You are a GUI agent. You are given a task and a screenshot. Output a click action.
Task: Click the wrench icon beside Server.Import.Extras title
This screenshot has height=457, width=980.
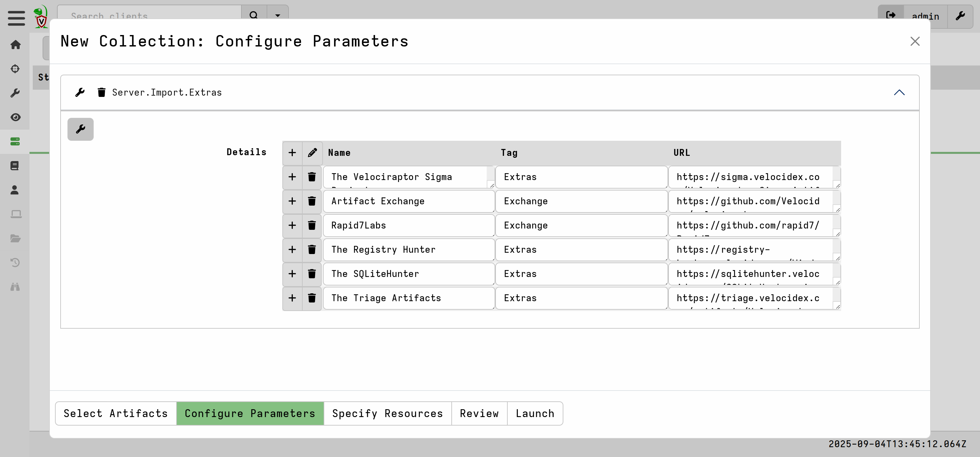80,92
